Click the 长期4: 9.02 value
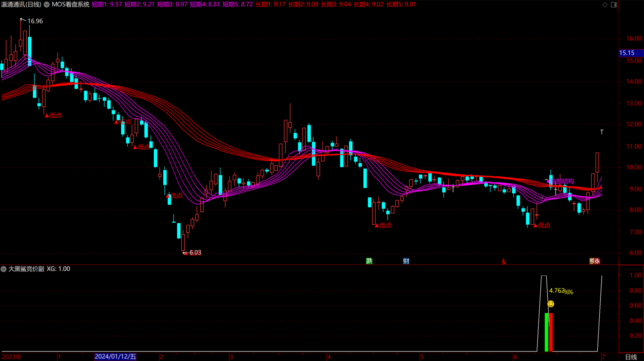Viewport: 644px width, 361px height. (369, 5)
